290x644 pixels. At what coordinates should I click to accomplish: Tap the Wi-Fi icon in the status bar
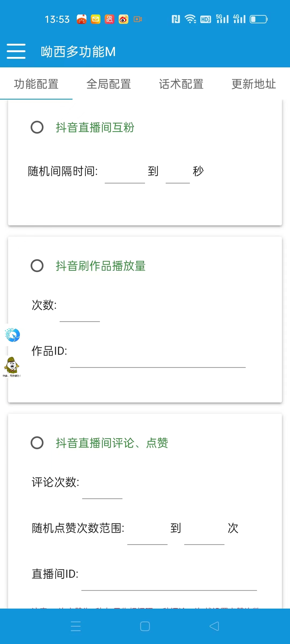tap(190, 19)
